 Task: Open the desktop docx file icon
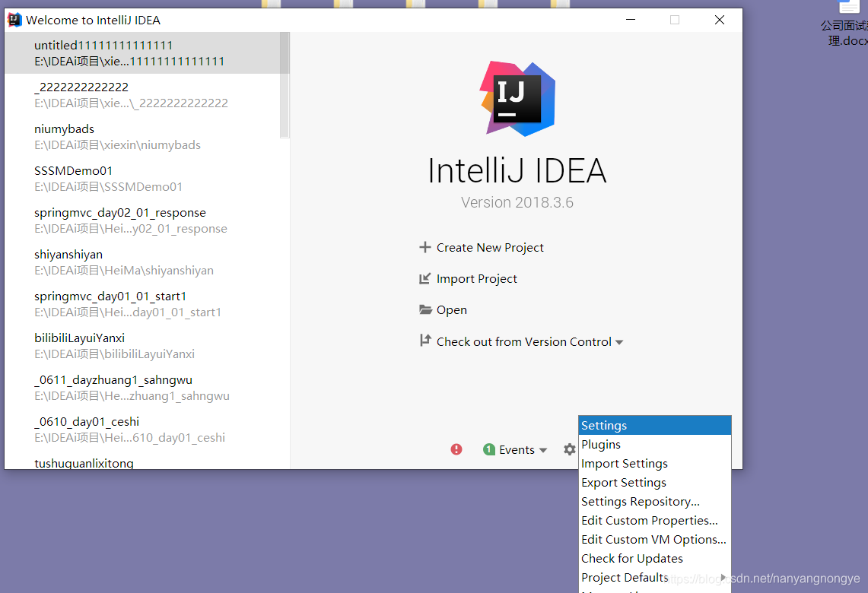849,7
